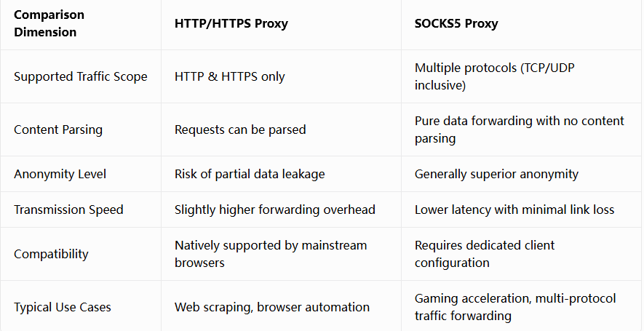Click 'Pure data forwarding' cell text
Screen dimensions: 644x331
[519, 129]
